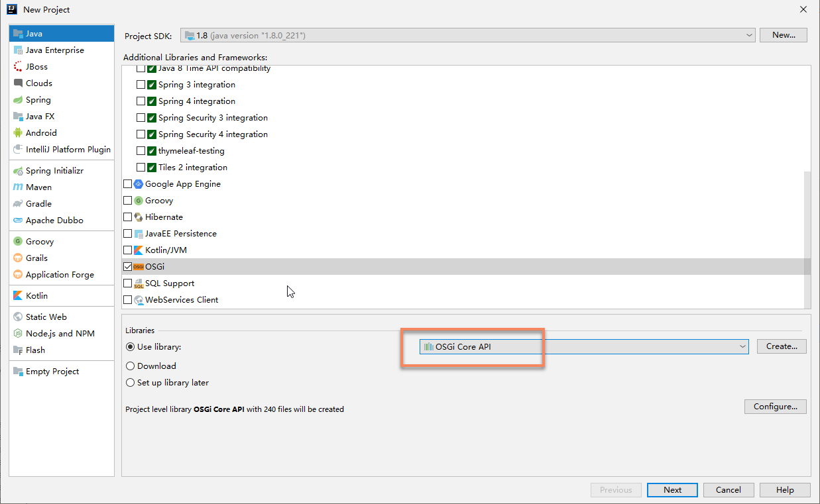Image resolution: width=820 pixels, height=504 pixels.
Task: Select Groovy in left sidebar
Action: [x=62, y=242]
